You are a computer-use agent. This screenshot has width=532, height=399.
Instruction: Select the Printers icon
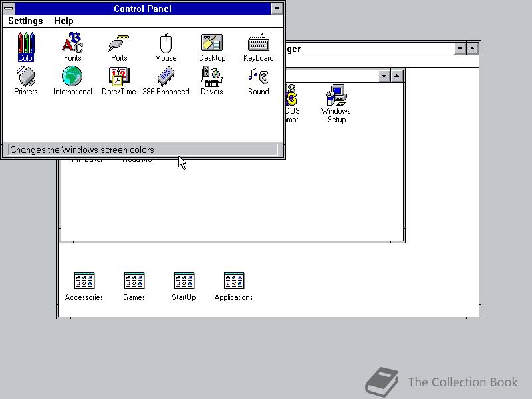pos(26,80)
